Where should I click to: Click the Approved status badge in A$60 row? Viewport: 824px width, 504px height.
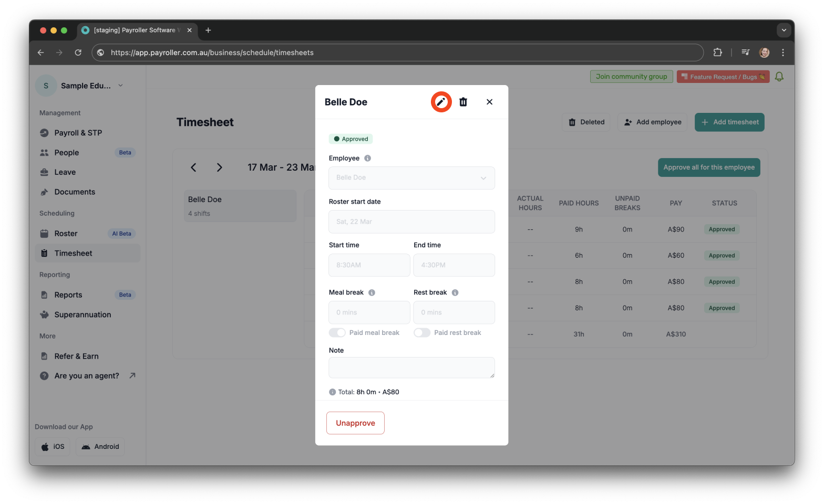pos(722,256)
